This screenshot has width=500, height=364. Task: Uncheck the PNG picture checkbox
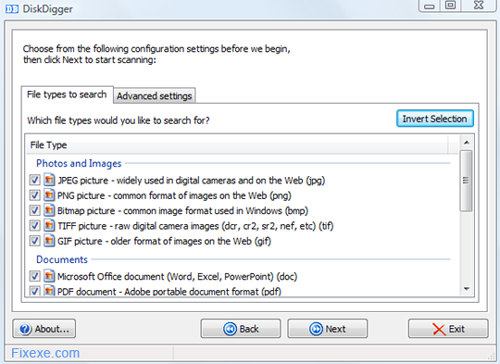[x=35, y=195]
